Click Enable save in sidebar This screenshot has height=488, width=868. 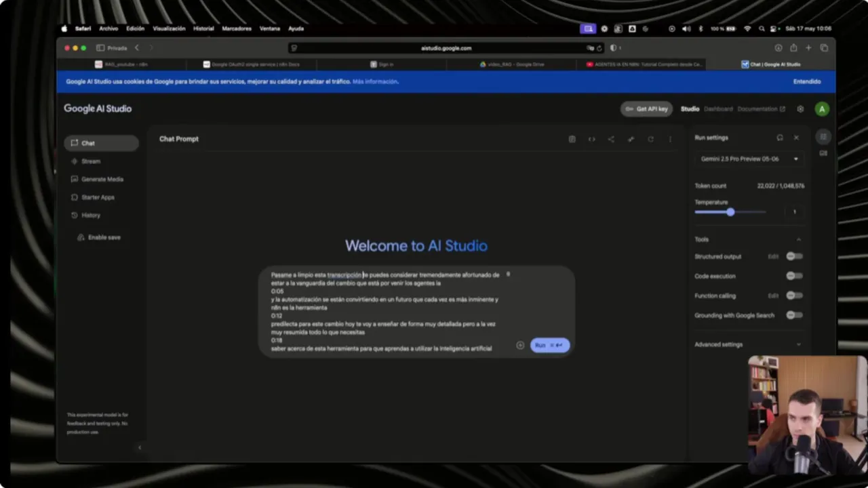[x=99, y=237]
